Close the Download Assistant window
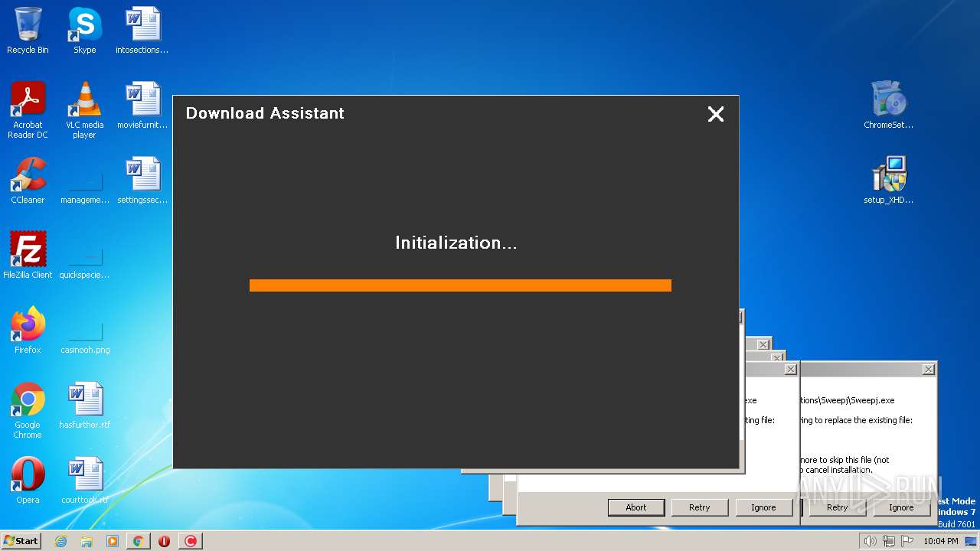The height and width of the screenshot is (551, 980). point(716,114)
